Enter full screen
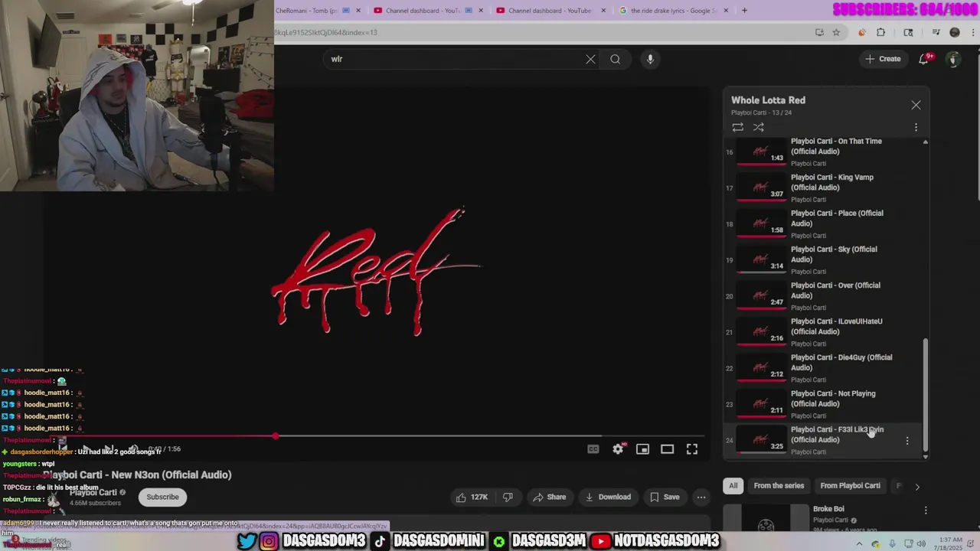Screen dimensions: 980x551 [x=691, y=449]
